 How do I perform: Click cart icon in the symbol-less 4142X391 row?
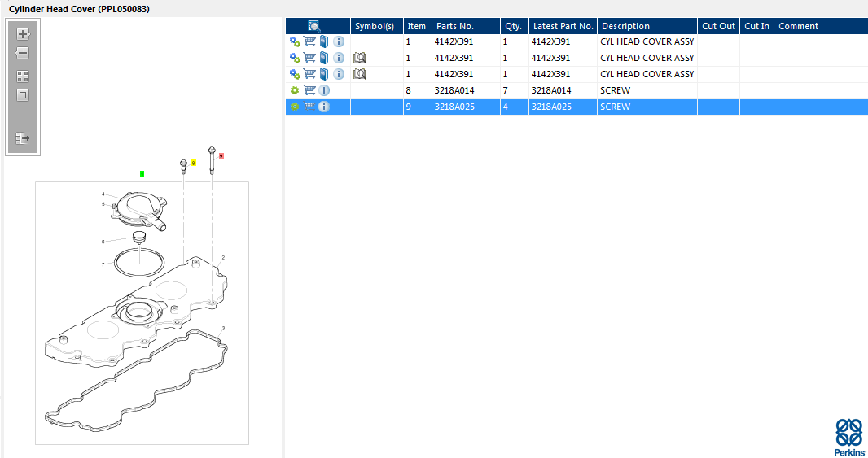(x=309, y=41)
